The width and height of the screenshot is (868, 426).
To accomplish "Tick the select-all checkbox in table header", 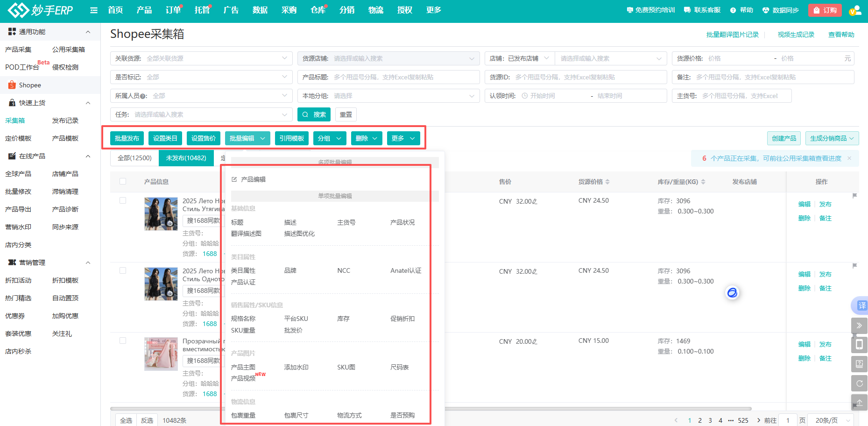I will click(123, 181).
